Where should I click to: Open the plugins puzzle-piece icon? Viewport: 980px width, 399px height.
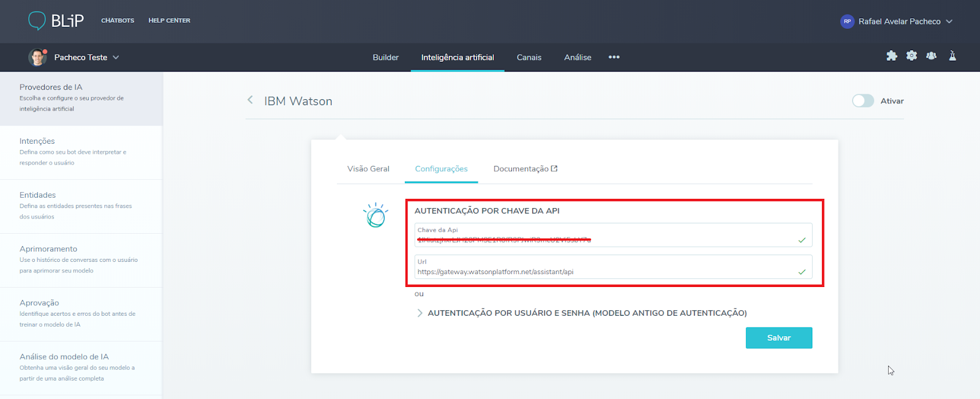892,56
